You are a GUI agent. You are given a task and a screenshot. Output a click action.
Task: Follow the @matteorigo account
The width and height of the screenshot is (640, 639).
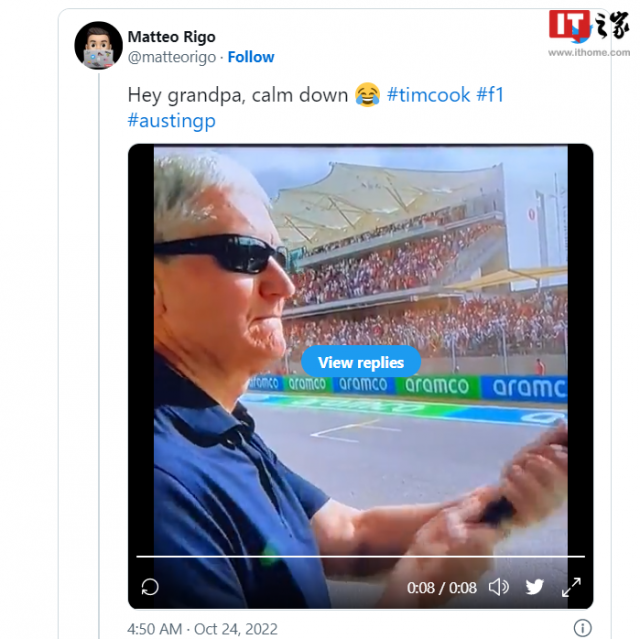click(251, 57)
